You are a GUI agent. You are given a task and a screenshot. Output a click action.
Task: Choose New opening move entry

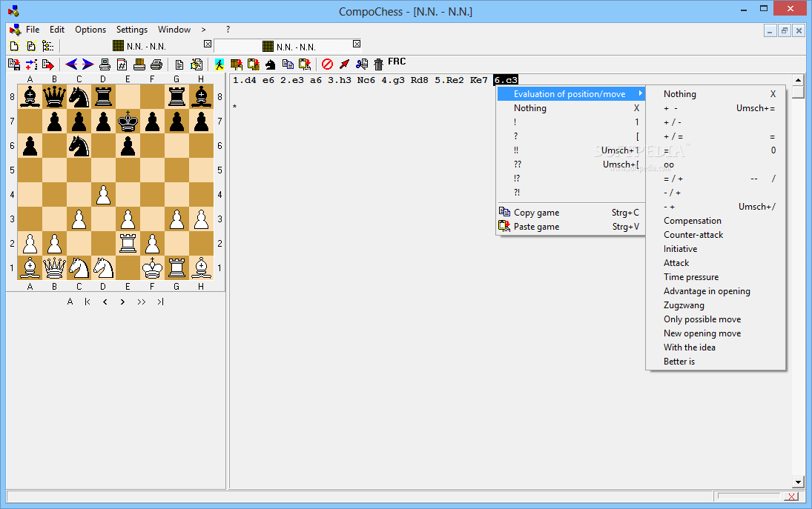pos(716,333)
